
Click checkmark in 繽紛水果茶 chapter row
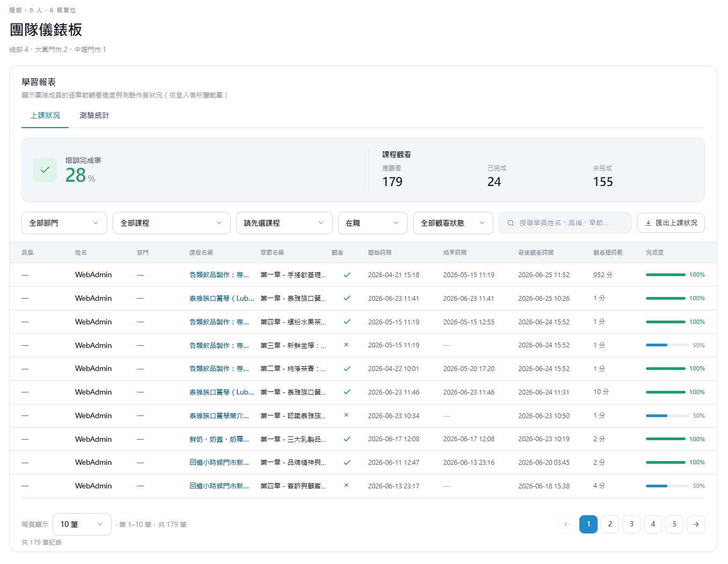point(347,322)
